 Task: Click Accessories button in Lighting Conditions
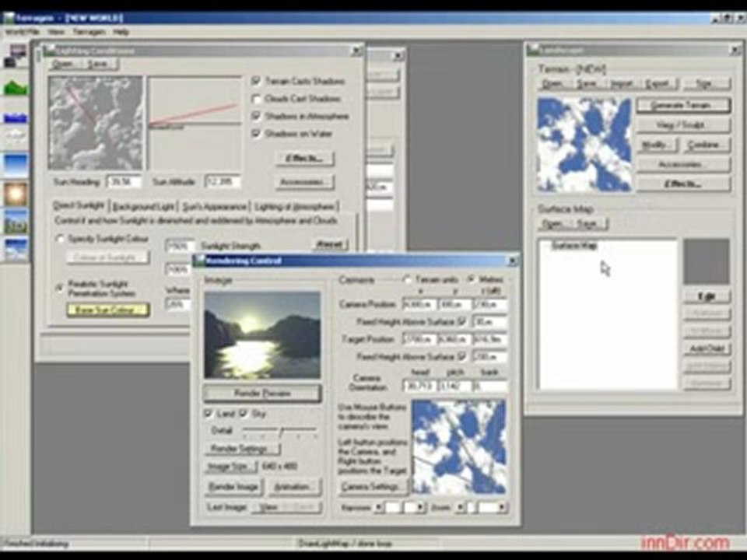304,182
